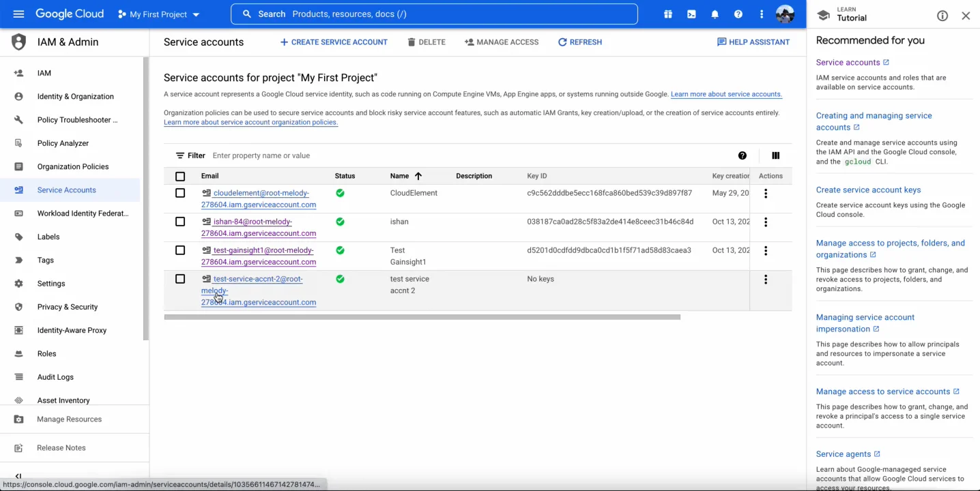This screenshot has height=491, width=980.
Task: Check the cloudelement service account checkbox
Action: (x=180, y=193)
